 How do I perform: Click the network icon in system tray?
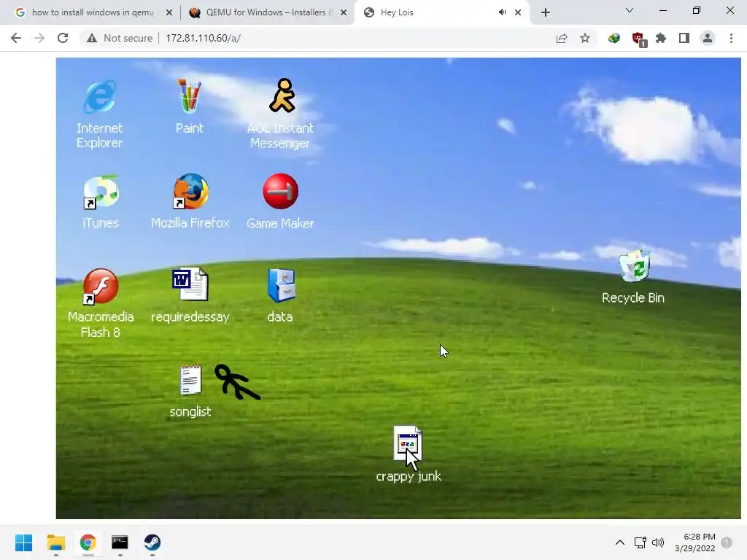(x=640, y=542)
